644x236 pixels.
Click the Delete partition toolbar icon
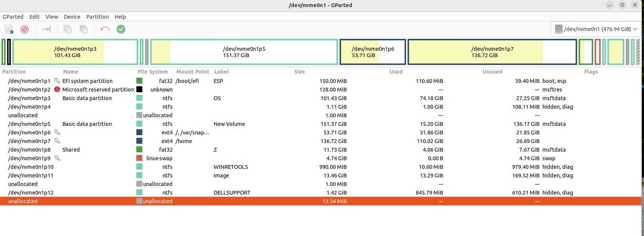tap(25, 29)
